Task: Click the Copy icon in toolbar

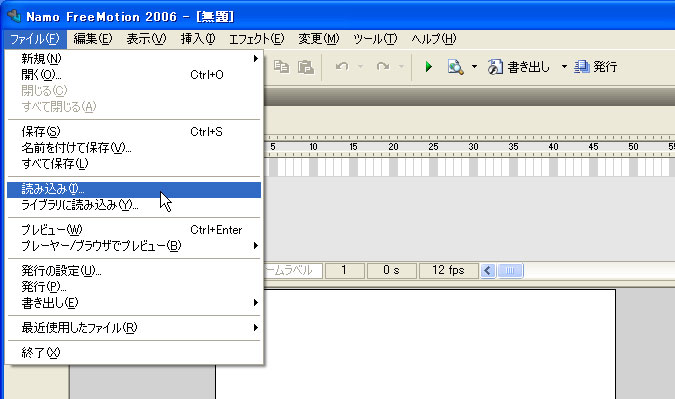Action: pos(282,67)
